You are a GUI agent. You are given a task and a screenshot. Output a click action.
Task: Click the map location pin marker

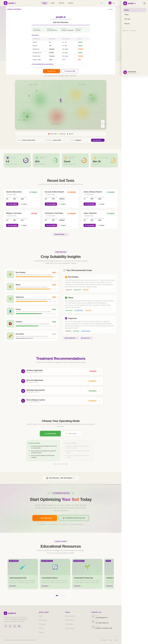click(61, 100)
